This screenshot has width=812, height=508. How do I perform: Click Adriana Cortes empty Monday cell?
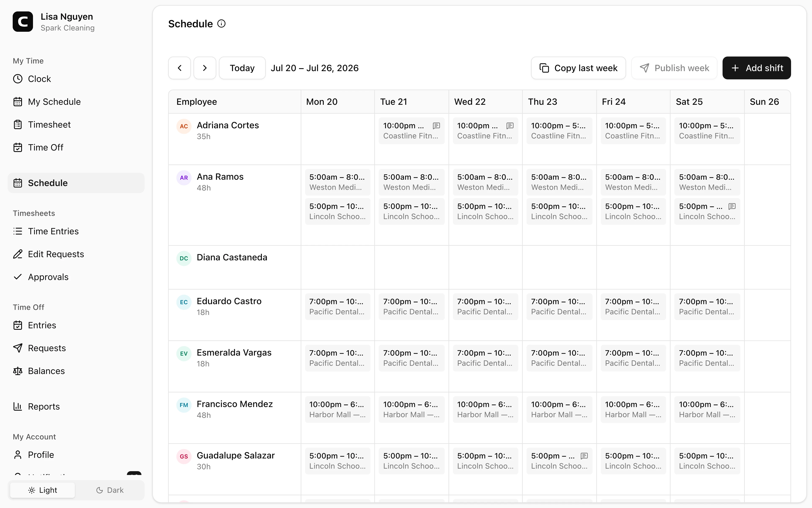(x=337, y=139)
